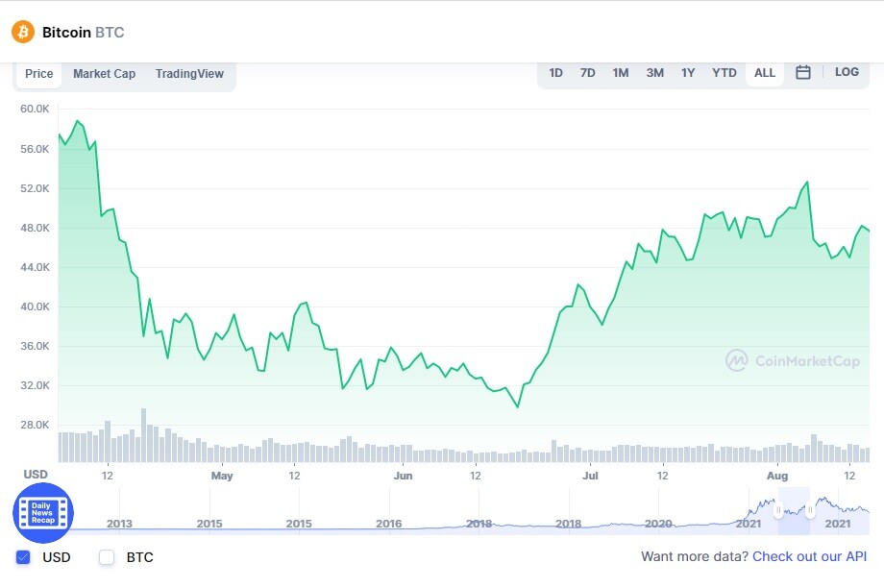Choose the 3M time range
The width and height of the screenshot is (884, 588).
654,73
